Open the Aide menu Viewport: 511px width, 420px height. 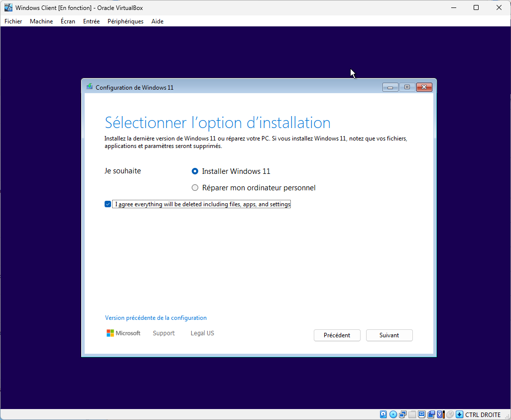[x=157, y=21]
